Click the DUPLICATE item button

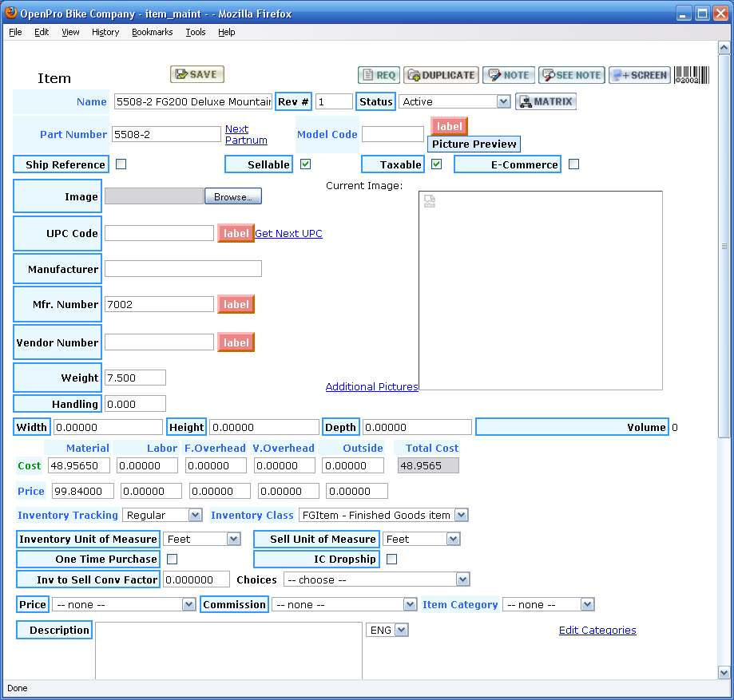tap(441, 75)
